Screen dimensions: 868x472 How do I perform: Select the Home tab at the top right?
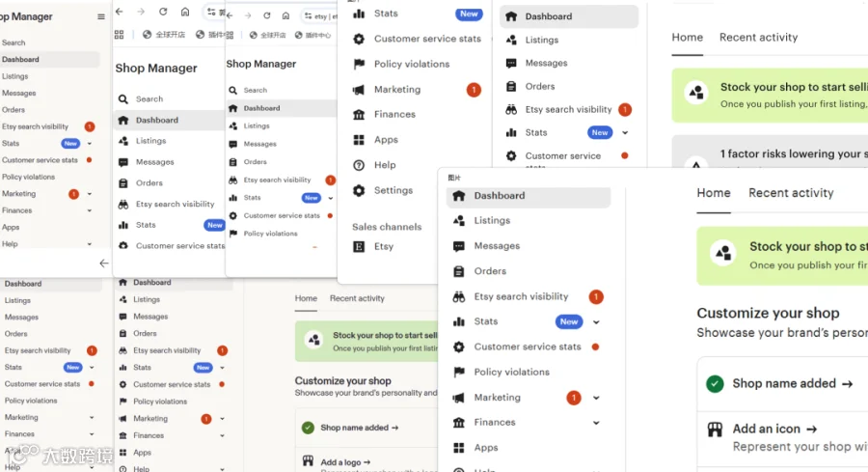(x=687, y=37)
